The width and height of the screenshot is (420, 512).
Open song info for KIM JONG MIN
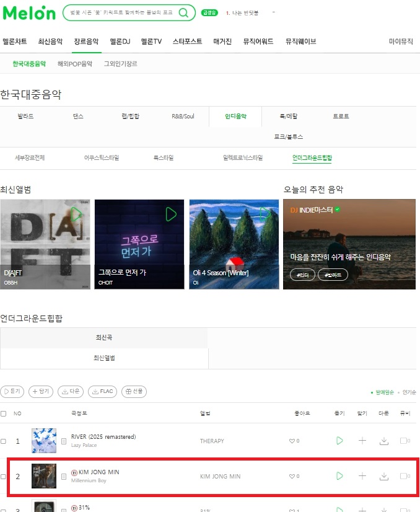pyautogui.click(x=64, y=477)
